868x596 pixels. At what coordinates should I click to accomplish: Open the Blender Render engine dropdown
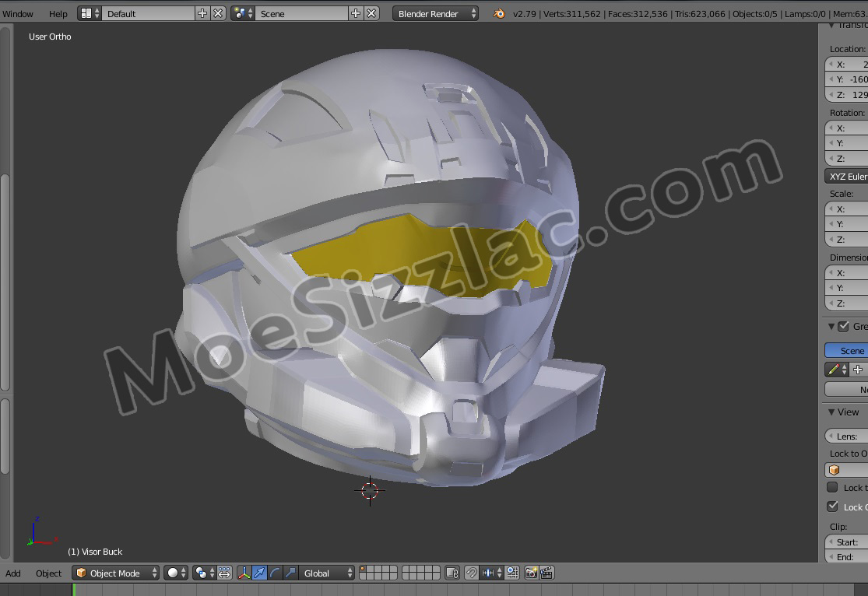[x=436, y=14]
